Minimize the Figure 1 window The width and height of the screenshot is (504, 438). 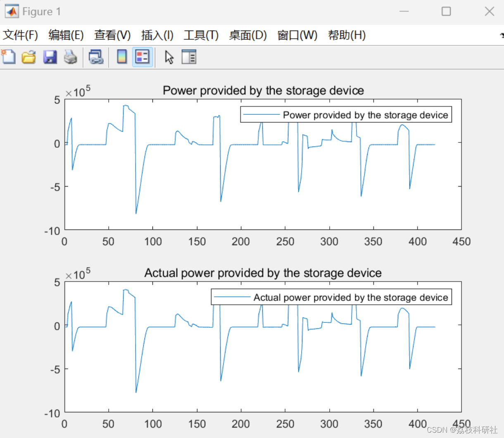(x=404, y=11)
